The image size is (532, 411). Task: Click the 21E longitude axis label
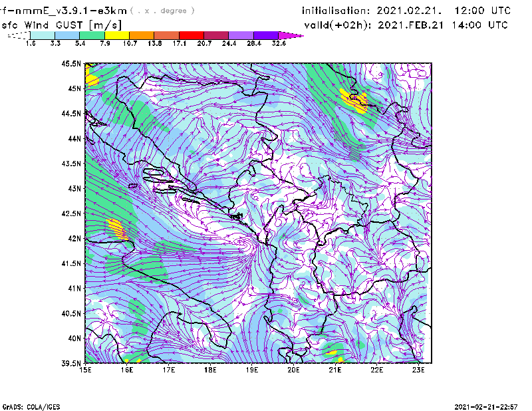tap(335, 370)
